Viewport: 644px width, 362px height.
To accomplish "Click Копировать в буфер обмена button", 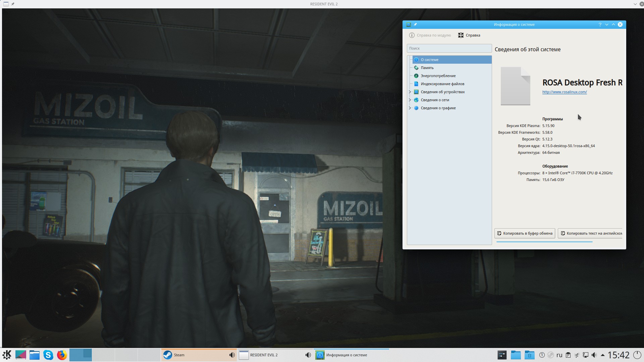I will click(525, 233).
